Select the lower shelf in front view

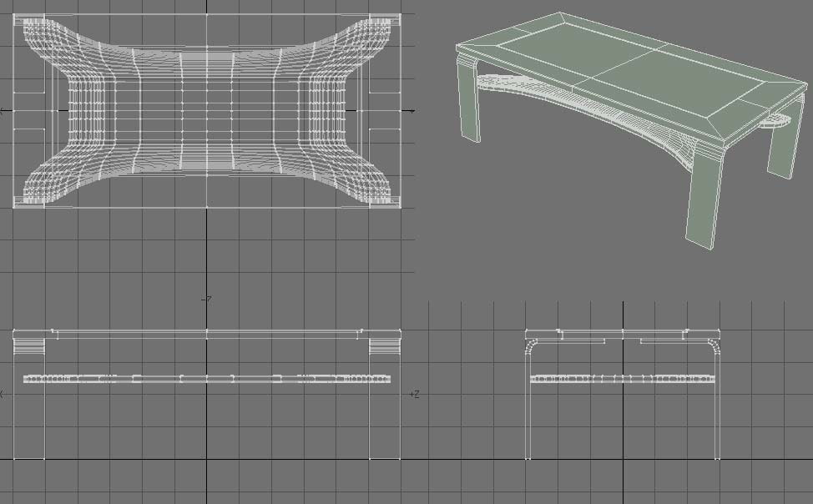click(207, 379)
